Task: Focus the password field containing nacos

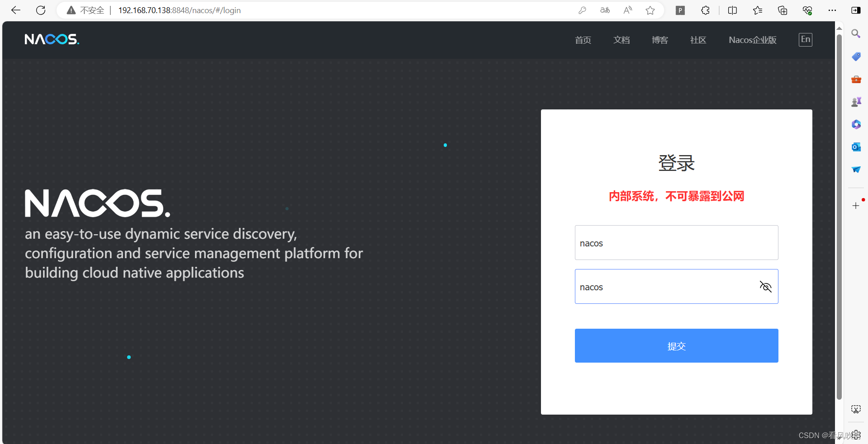Action: click(x=677, y=287)
